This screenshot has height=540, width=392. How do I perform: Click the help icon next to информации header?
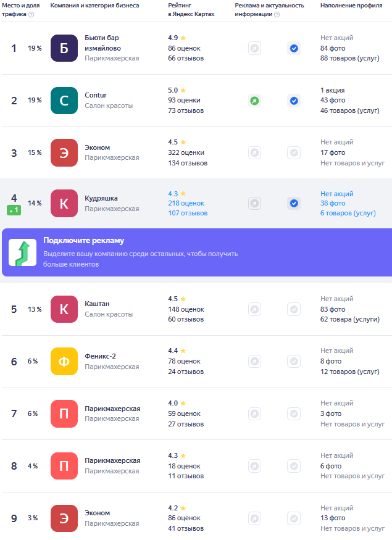[x=277, y=14]
